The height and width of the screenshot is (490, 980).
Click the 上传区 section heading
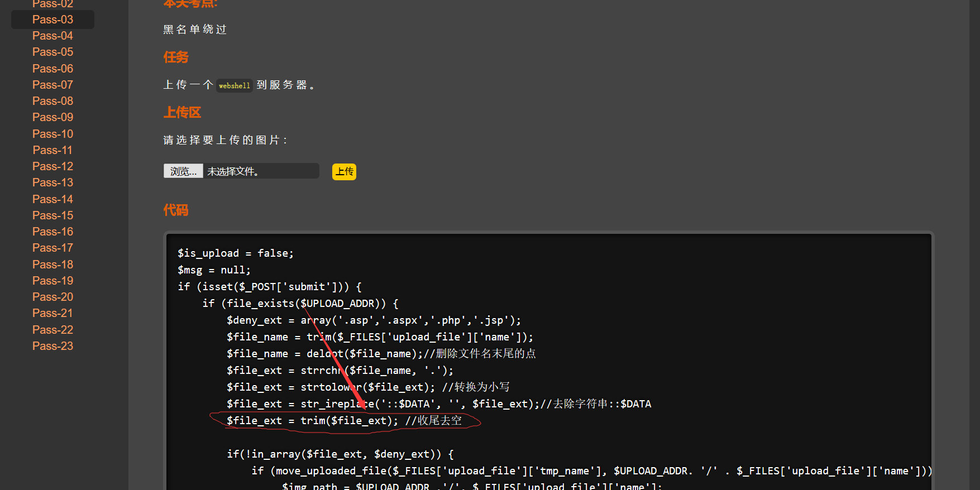pyautogui.click(x=182, y=112)
